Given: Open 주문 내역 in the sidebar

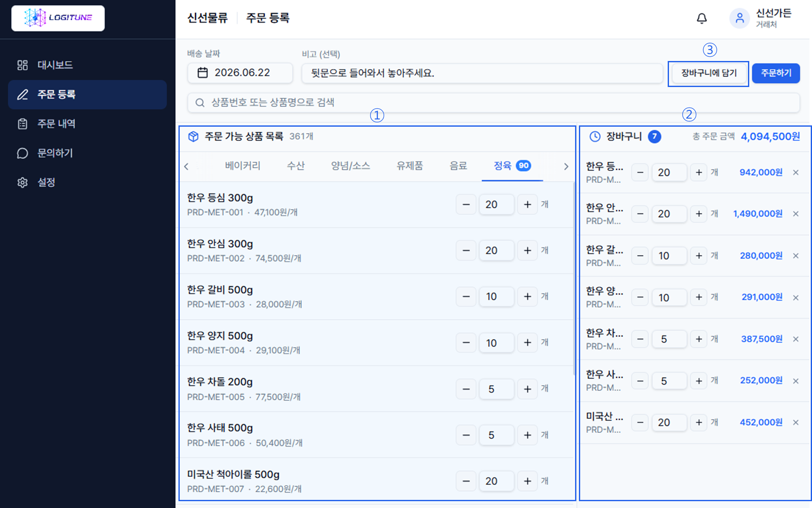Looking at the screenshot, I should tap(87, 124).
